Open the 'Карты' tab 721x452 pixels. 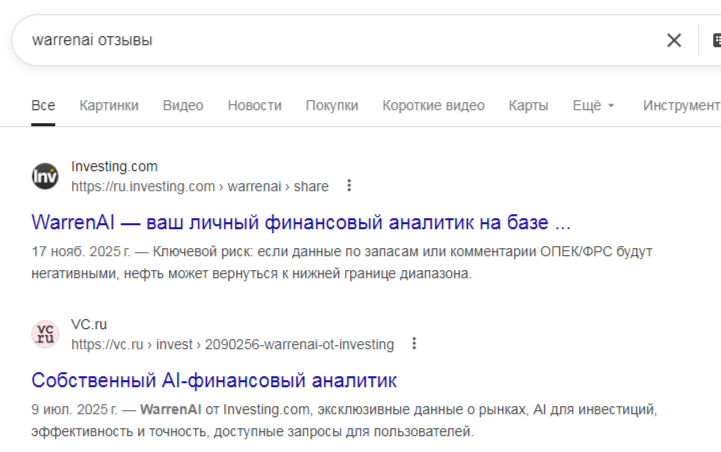point(528,105)
